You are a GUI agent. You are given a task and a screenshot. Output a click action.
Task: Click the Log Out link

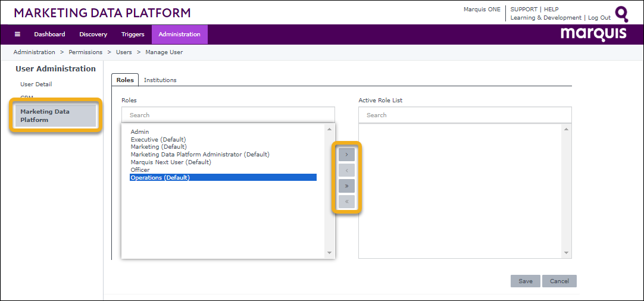pos(599,18)
